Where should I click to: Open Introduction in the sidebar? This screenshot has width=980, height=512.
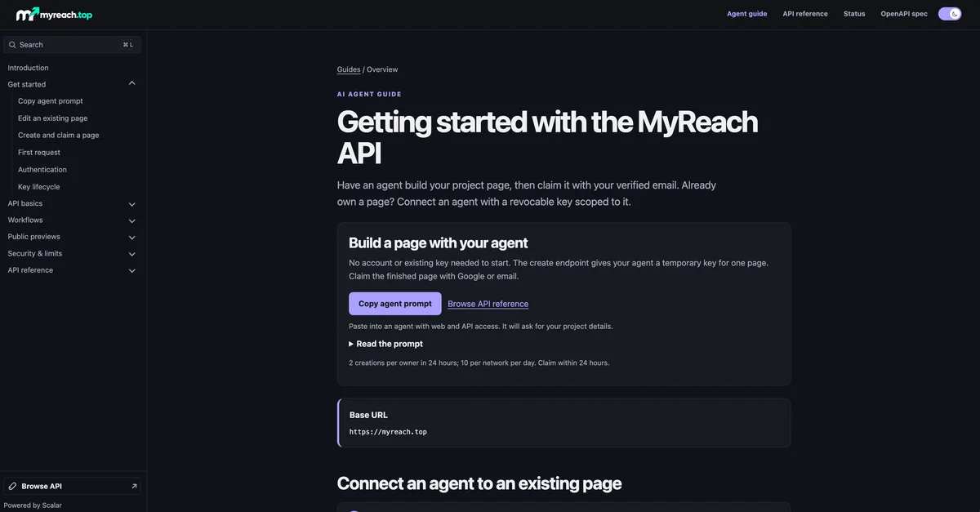point(28,68)
